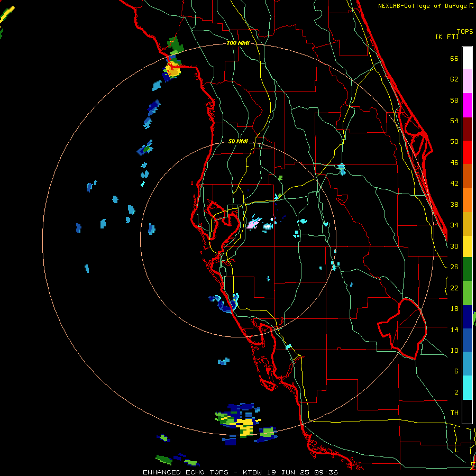The height and width of the screenshot is (476, 476).
Task: Click the "NEXLAB-College of DuPage" credit text
Action: click(x=423, y=6)
